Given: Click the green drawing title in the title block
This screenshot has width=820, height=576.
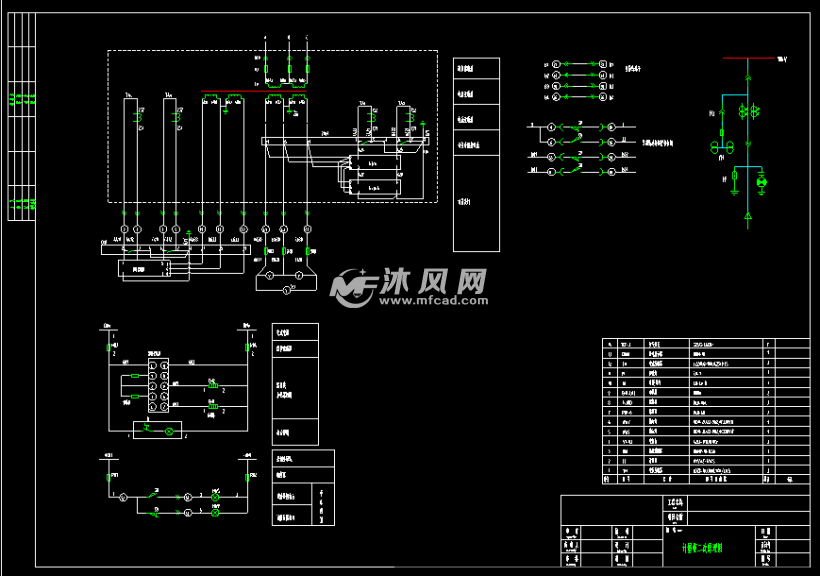Looking at the screenshot, I should click(702, 548).
